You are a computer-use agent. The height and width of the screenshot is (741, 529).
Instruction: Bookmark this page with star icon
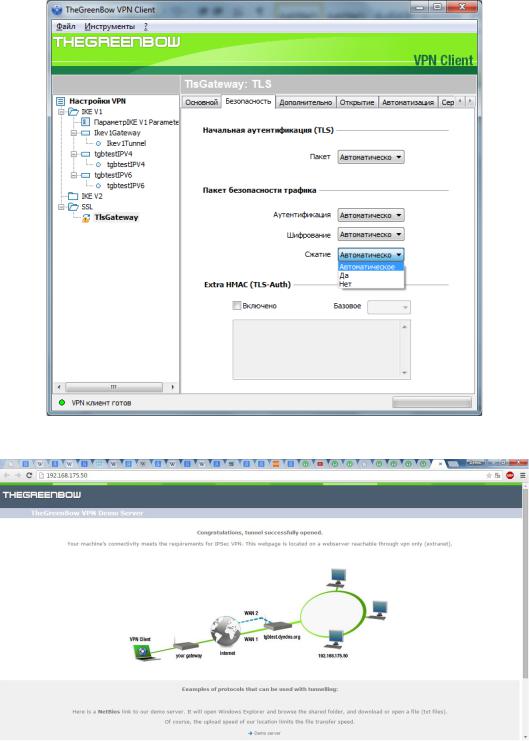[x=489, y=475]
